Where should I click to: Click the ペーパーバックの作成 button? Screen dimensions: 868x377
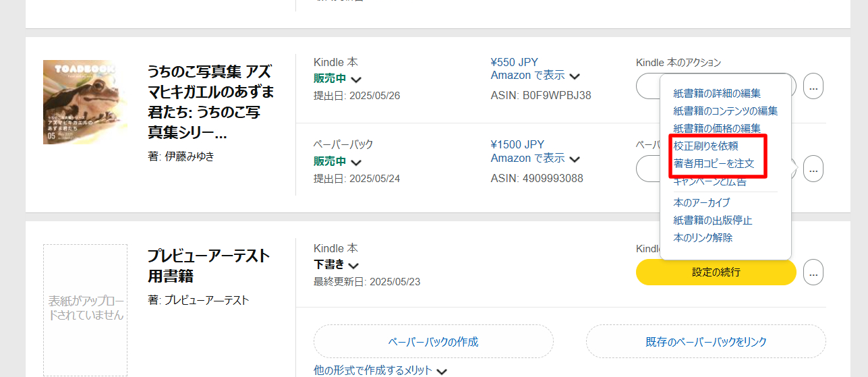click(x=434, y=342)
